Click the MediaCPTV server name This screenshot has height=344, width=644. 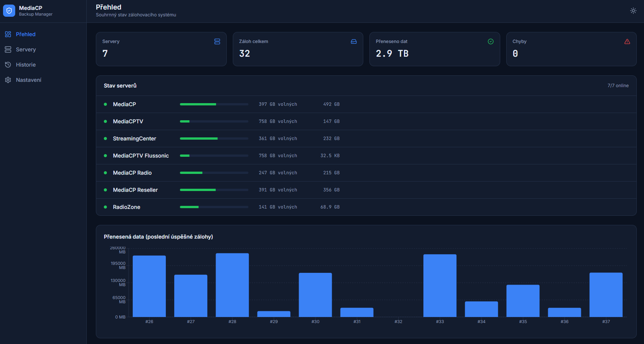click(x=128, y=121)
